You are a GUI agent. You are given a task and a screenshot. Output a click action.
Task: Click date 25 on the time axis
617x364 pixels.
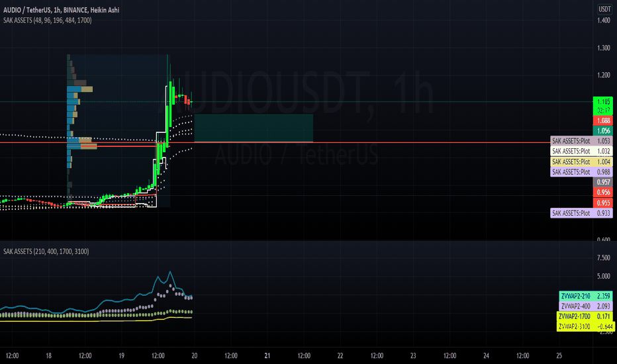[x=559, y=356]
